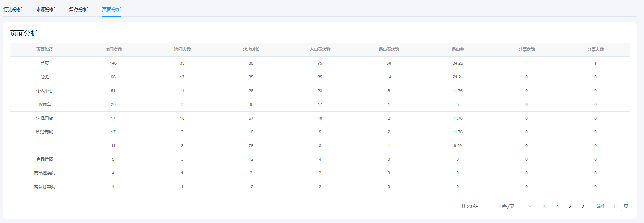Click the 入口页次数 column header

click(320, 49)
